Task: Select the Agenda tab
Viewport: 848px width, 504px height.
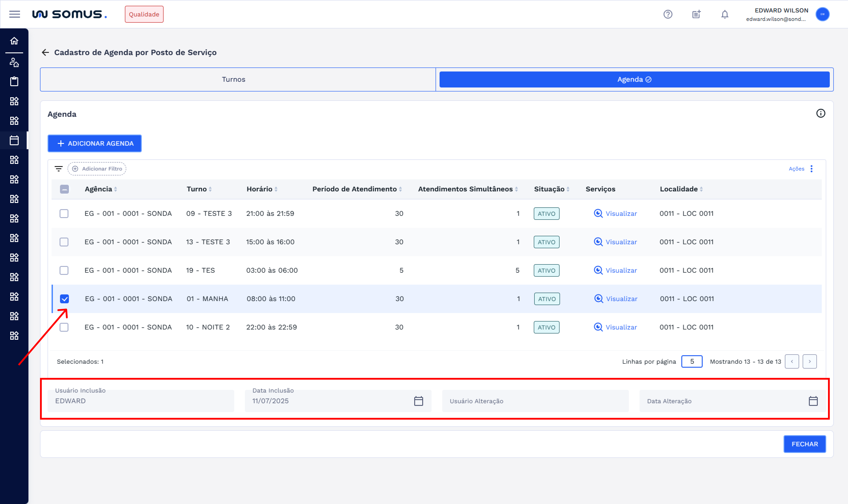Action: 634,79
